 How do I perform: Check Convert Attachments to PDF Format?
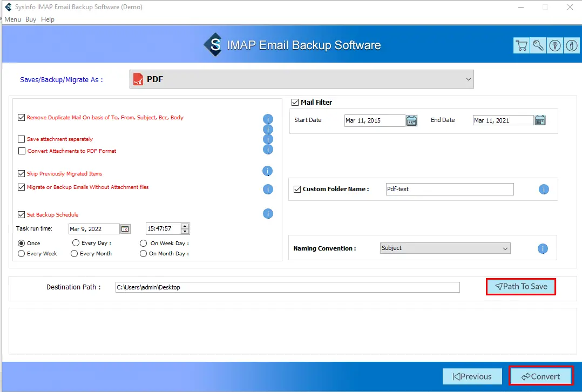(22, 151)
